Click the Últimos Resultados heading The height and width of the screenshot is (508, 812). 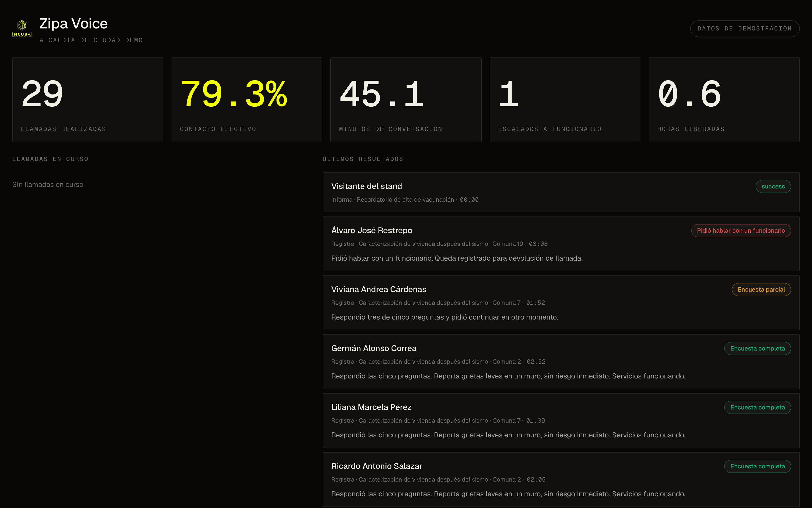tap(363, 159)
